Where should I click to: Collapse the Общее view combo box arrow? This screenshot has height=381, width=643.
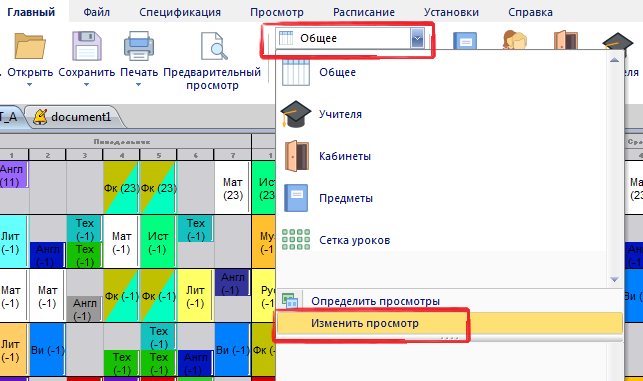point(417,39)
